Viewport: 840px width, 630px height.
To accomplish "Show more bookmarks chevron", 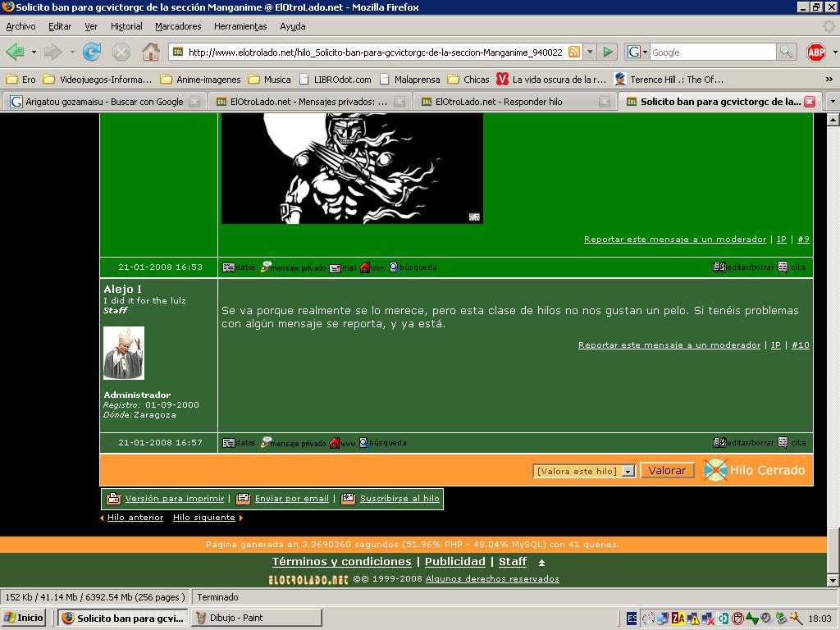I will [829, 80].
